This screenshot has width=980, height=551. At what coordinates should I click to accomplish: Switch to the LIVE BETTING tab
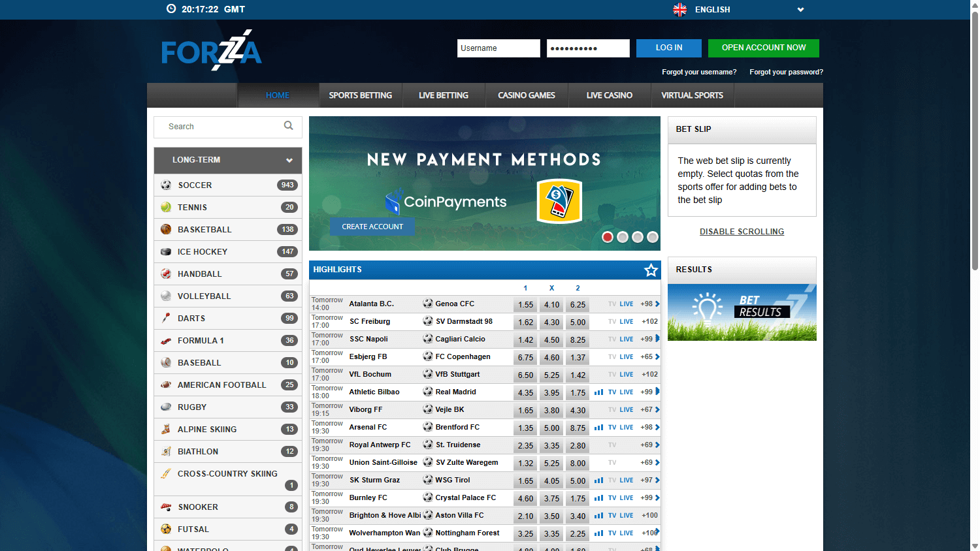coord(444,95)
